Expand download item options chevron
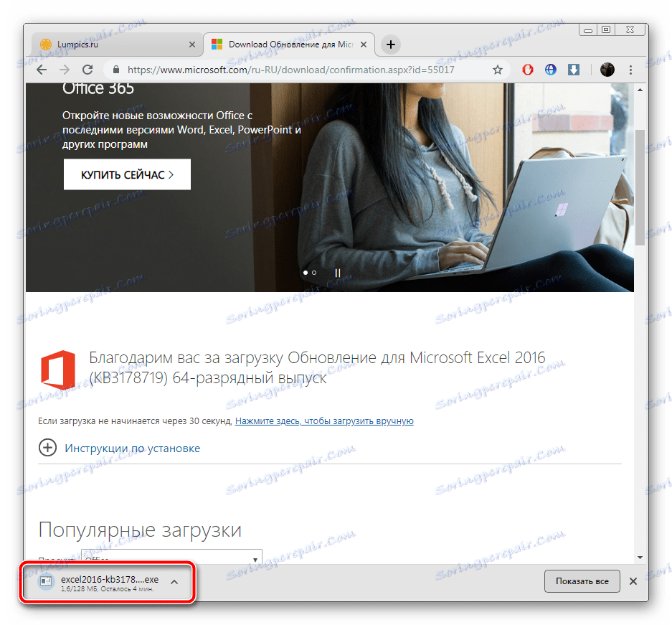 (174, 582)
